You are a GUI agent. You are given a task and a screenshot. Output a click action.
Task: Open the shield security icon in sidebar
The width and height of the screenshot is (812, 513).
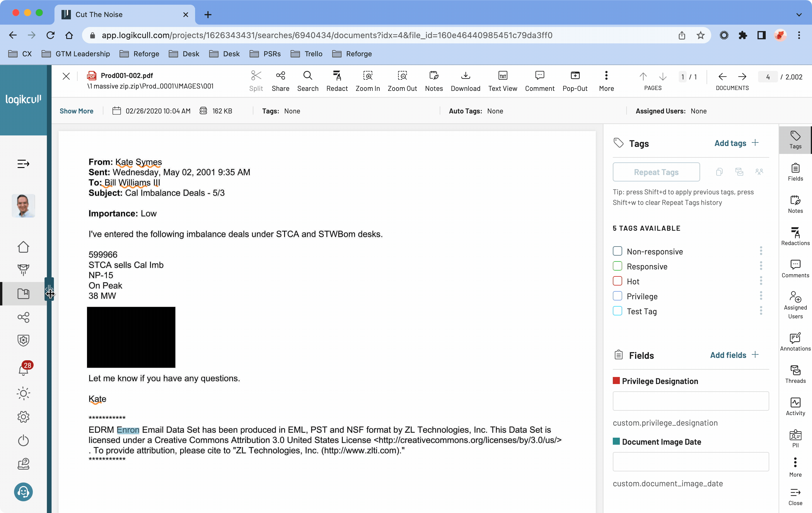(23, 340)
